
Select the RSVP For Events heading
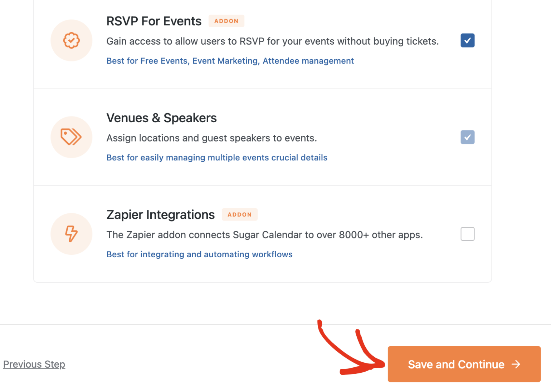154,21
